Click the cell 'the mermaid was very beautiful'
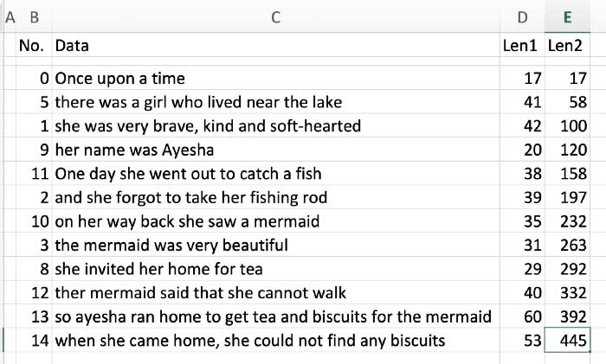Viewport: 606px width, 364px height. 275,245
